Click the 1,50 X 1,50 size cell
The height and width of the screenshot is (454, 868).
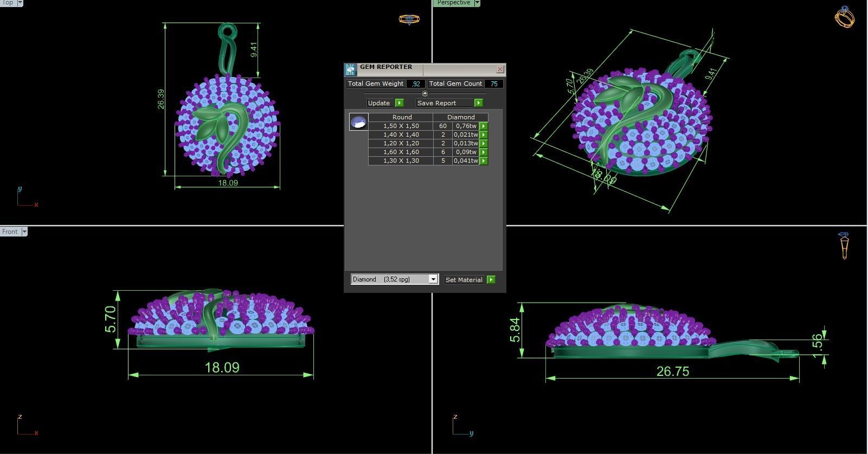pyautogui.click(x=401, y=126)
